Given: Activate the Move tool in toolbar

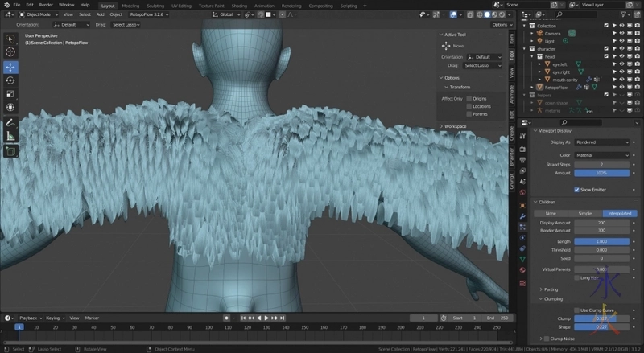Looking at the screenshot, I should [10, 67].
